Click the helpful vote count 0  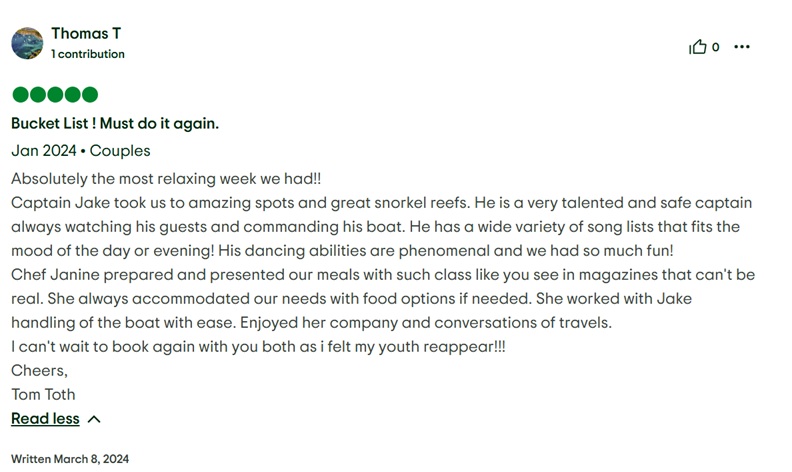point(715,47)
